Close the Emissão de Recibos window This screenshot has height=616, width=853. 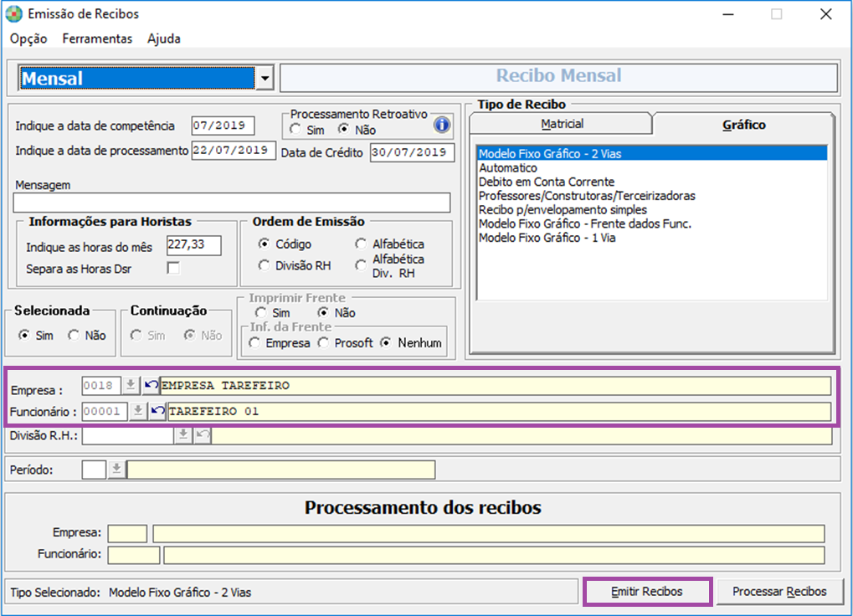(826, 14)
